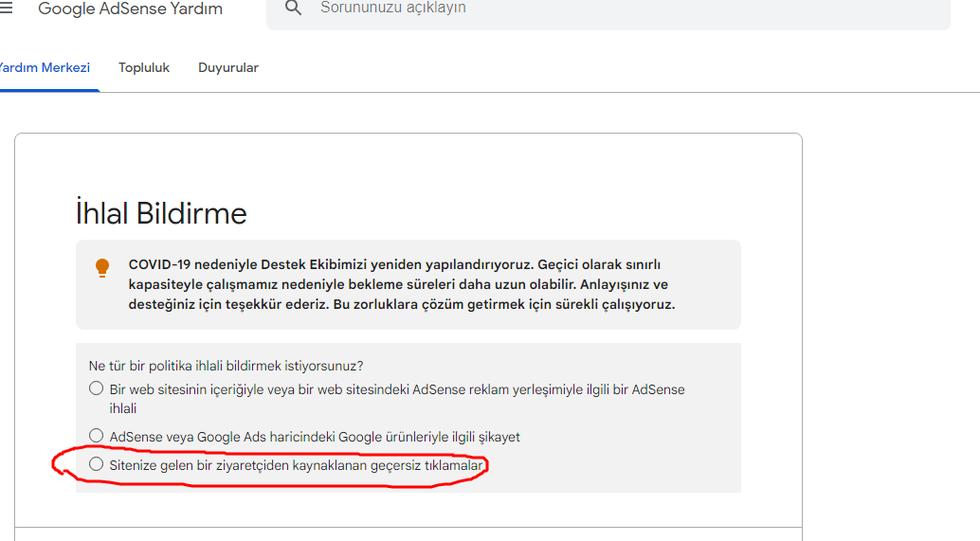Click the blue underline beneath Yardım Merkezi
This screenshot has height=541, width=980.
click(x=49, y=90)
